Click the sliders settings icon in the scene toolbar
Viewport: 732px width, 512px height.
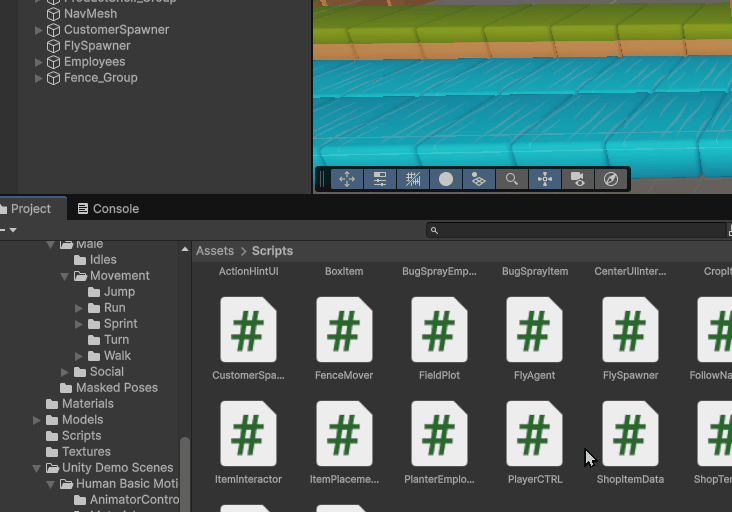[x=380, y=179]
